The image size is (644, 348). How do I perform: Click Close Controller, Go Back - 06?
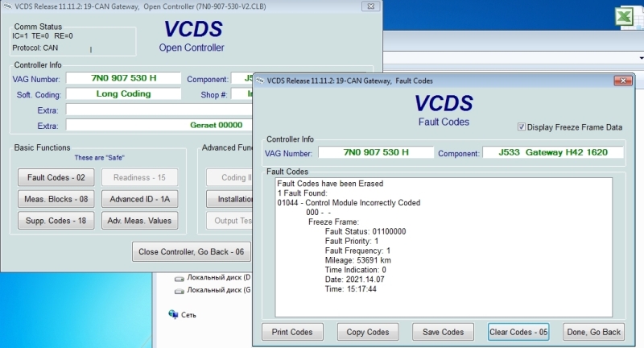tap(191, 251)
